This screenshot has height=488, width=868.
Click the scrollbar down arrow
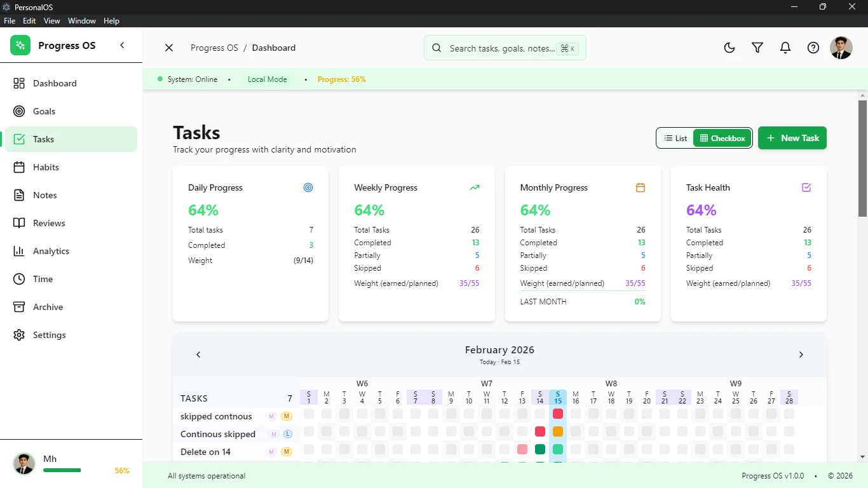tap(862, 457)
